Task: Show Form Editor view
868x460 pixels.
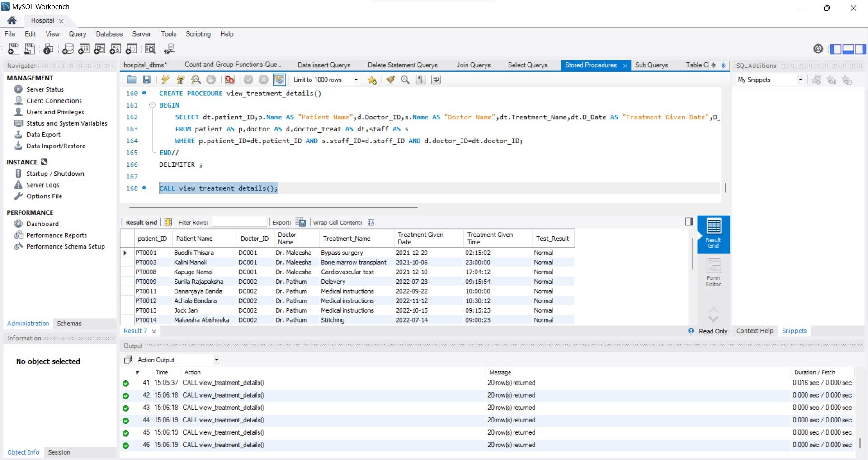Action: point(713,272)
